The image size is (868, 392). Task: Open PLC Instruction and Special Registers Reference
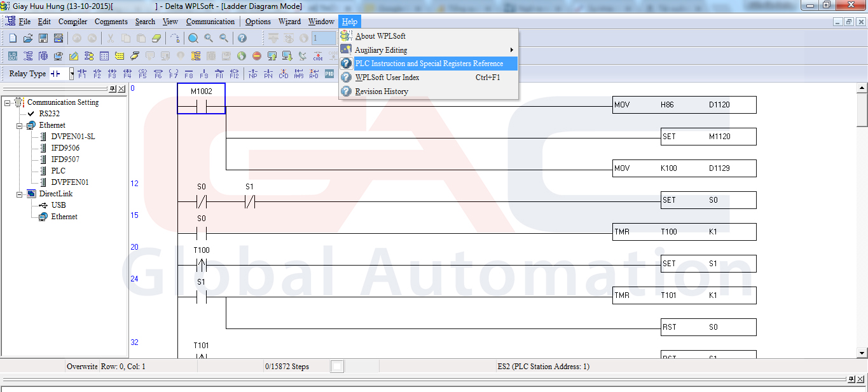pos(429,64)
